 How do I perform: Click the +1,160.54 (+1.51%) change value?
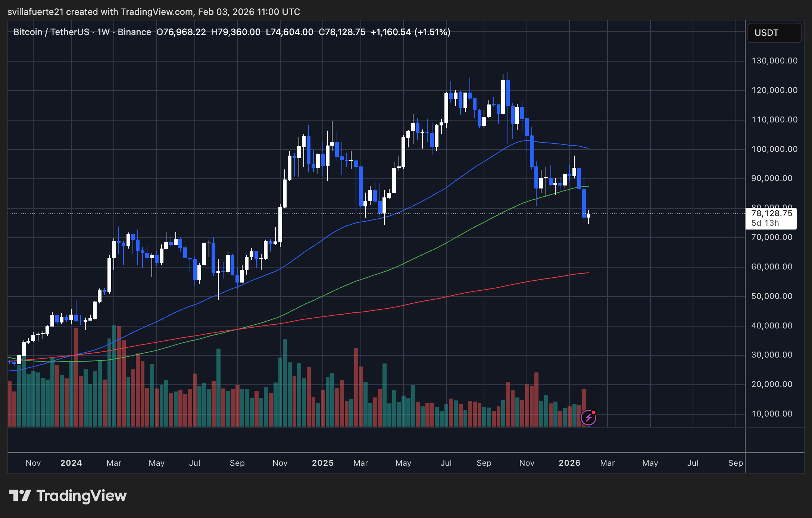point(410,32)
